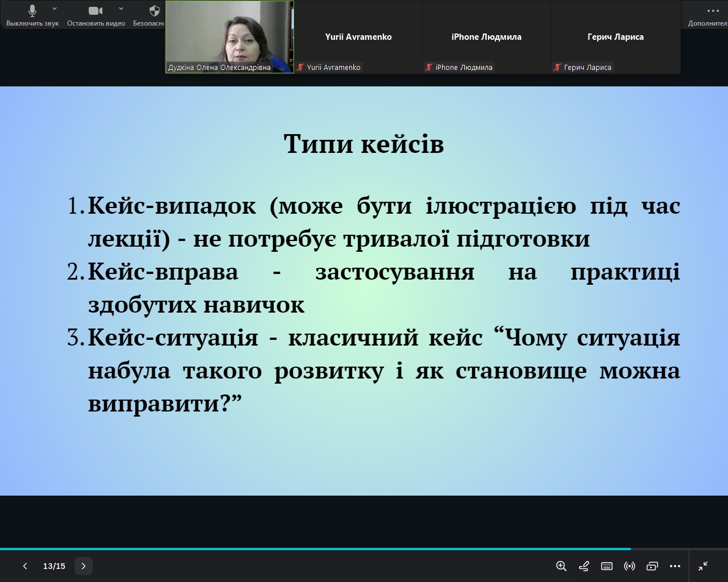Open the Безопасность shield menu
The height and width of the screenshot is (582, 728).
pyautogui.click(x=149, y=15)
